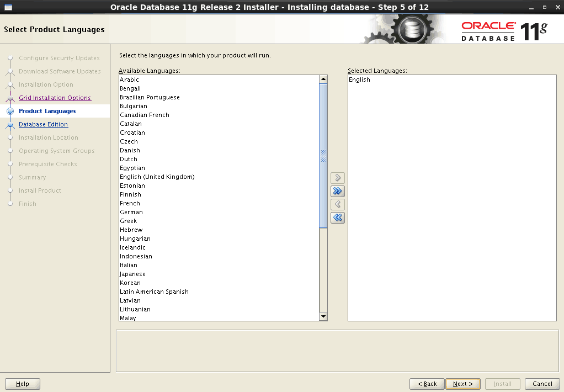Maximize the installer window
Viewport: 564px width, 392px height.
tap(545, 7)
